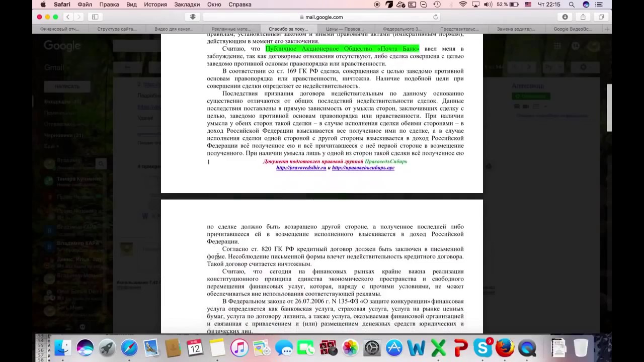
Task: Switch to the Финансовый отч... tab
Action: [x=60, y=29]
